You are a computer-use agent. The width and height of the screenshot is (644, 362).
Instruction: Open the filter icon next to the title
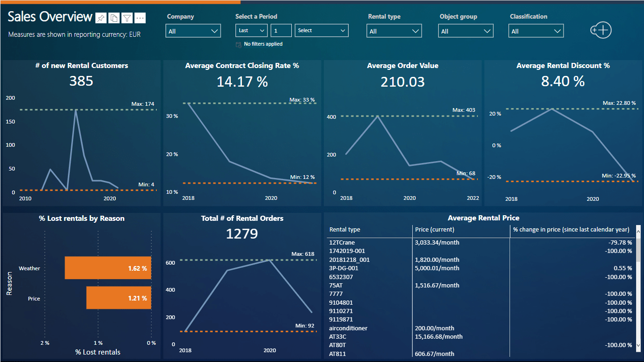coord(126,18)
